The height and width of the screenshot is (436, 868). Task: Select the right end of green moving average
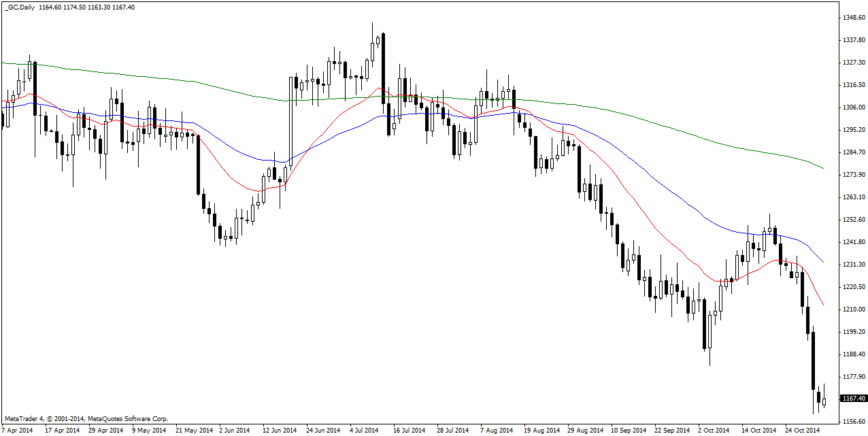tap(823, 168)
